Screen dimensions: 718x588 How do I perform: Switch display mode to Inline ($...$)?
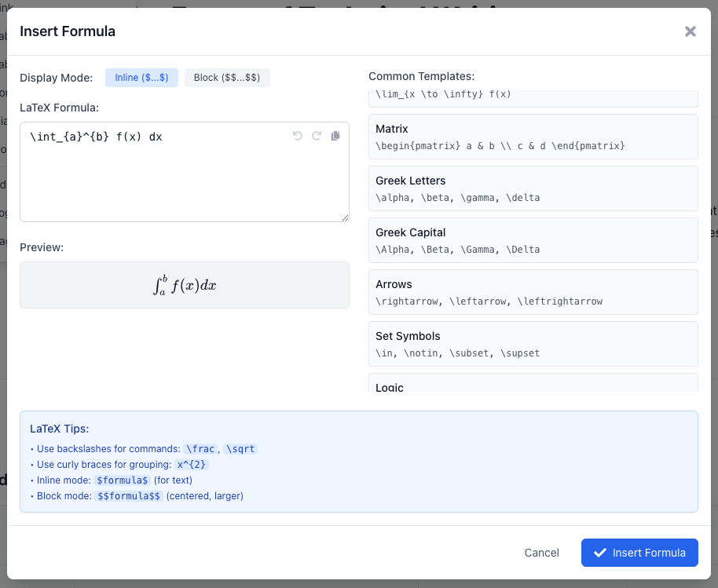click(141, 78)
